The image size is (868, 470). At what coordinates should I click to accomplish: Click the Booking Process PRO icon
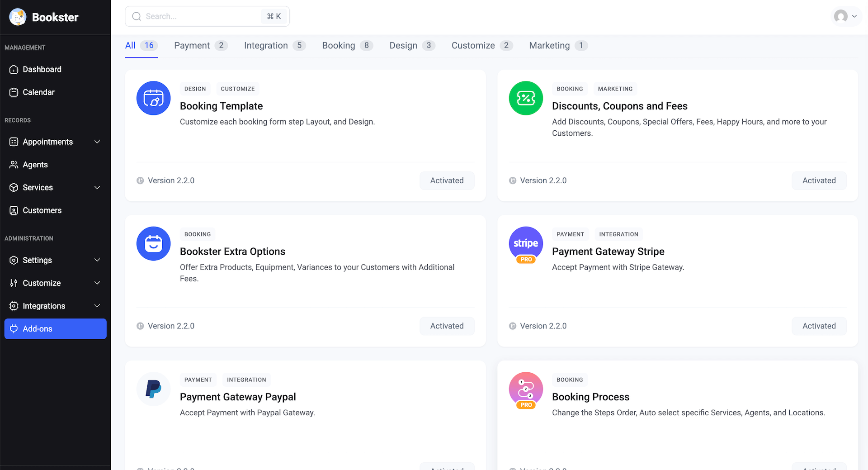coord(525,389)
